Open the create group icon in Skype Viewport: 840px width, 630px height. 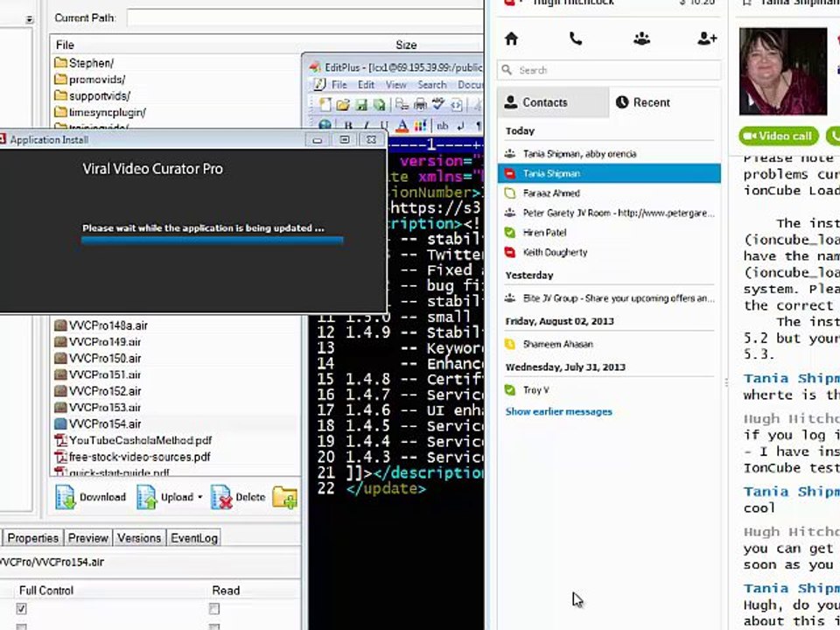point(641,38)
